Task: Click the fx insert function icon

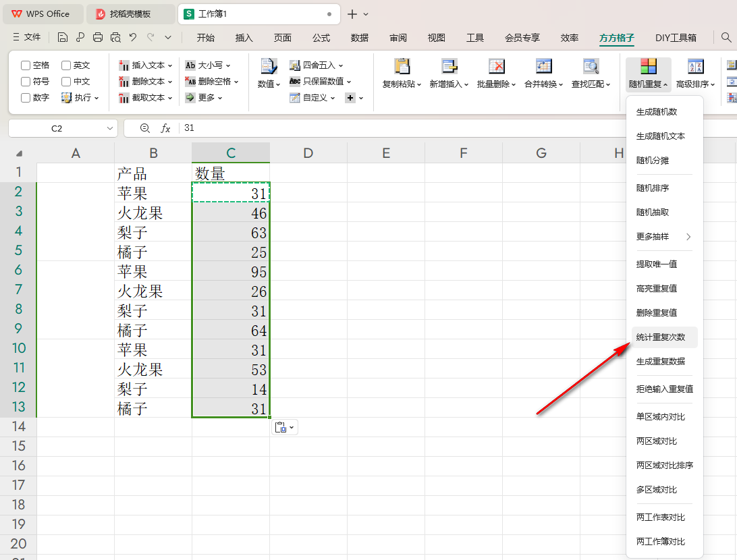Action: (x=165, y=128)
